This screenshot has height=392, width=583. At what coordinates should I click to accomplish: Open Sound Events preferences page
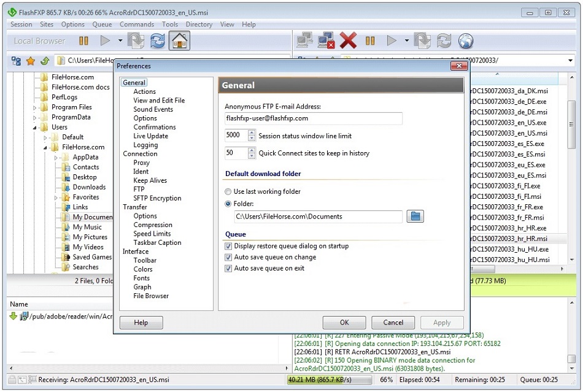[x=153, y=109]
